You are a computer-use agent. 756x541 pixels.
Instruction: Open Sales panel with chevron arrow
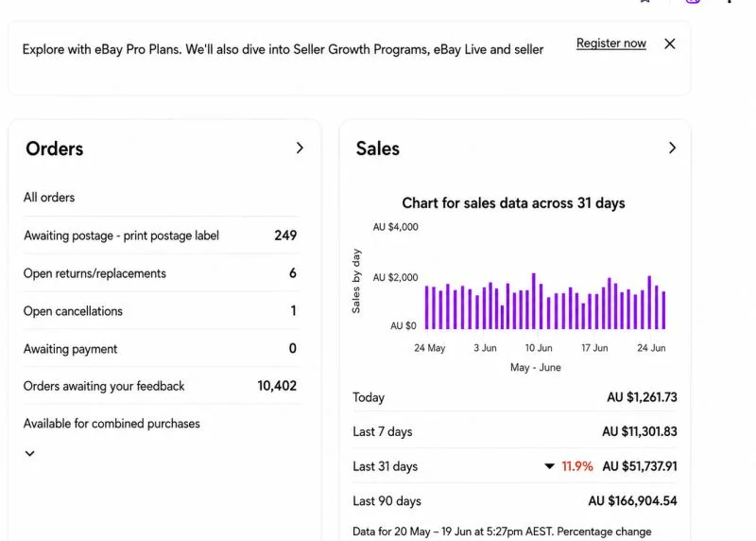(x=672, y=148)
